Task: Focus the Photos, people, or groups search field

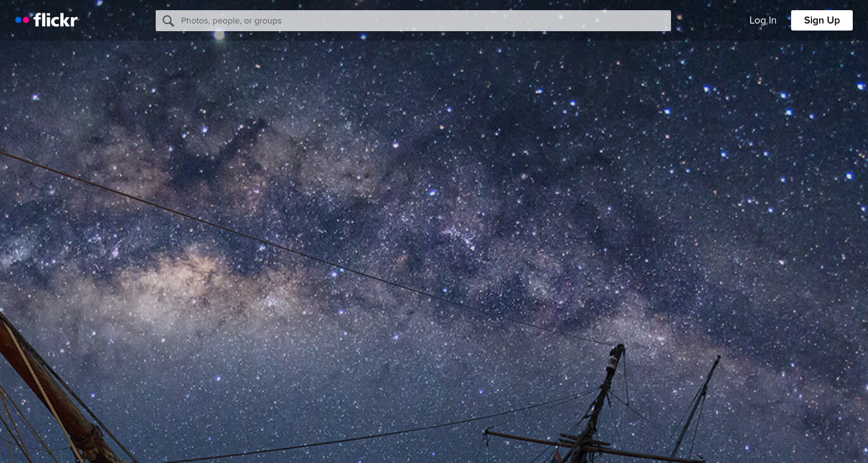Action: [413, 20]
